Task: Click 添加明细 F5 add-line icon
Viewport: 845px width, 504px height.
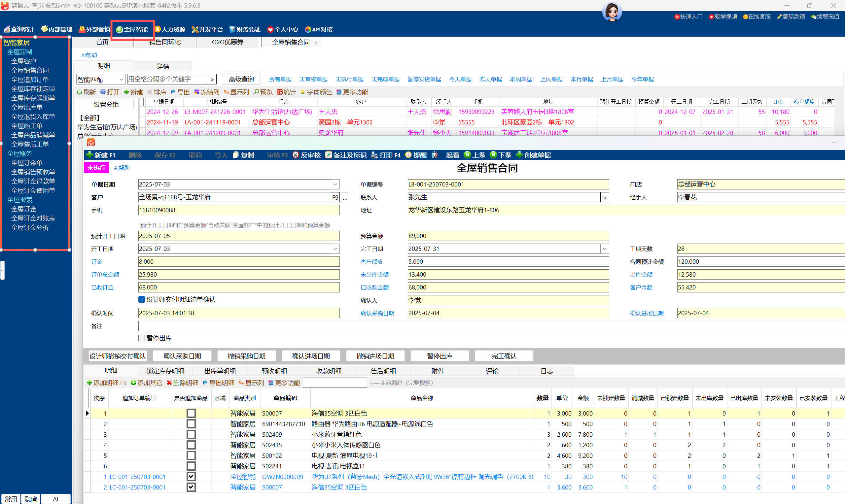Action: 89,383
